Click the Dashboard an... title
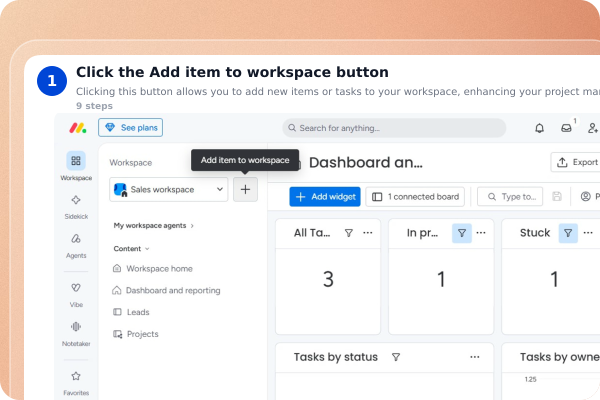 pos(366,163)
